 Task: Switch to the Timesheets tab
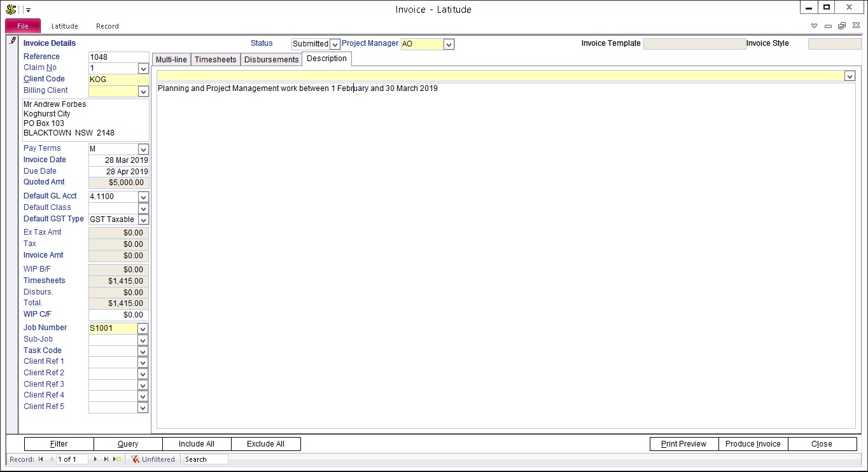click(215, 59)
